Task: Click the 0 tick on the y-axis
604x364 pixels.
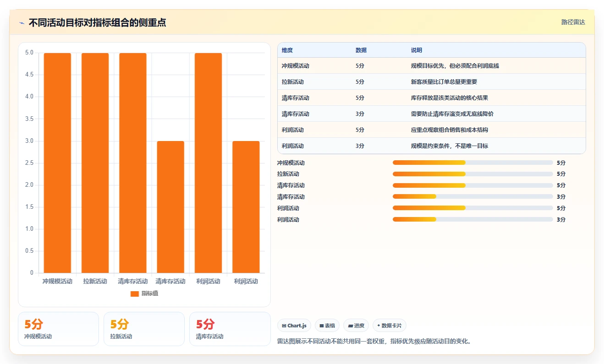Action: pyautogui.click(x=32, y=273)
